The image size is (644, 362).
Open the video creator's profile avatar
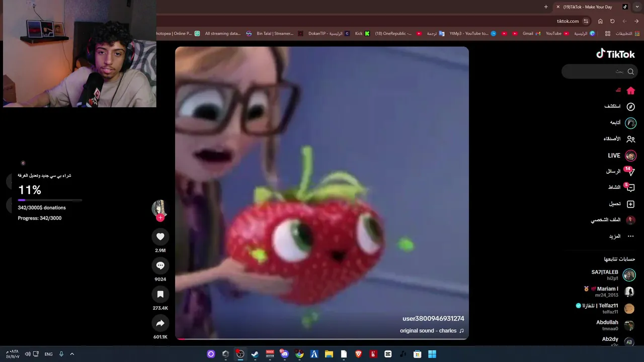[159, 208]
